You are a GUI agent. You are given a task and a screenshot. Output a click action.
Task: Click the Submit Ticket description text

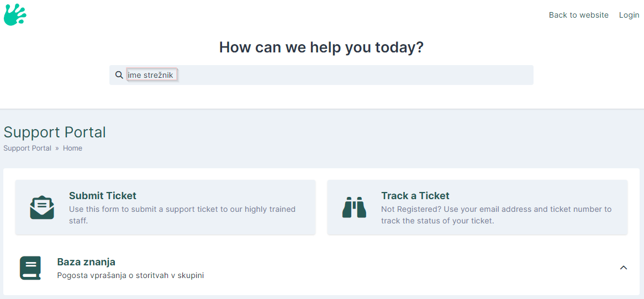tap(182, 215)
